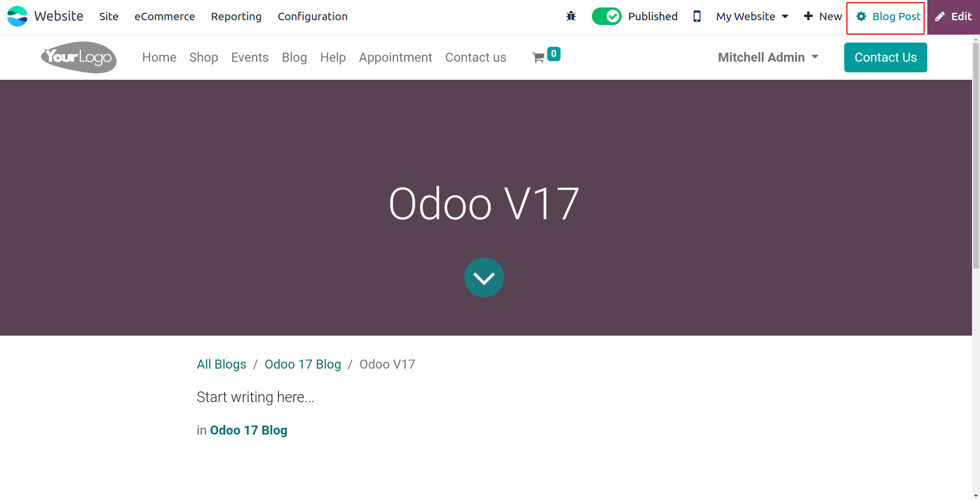Open the Help page link
Image resolution: width=980 pixels, height=500 pixels.
[333, 57]
